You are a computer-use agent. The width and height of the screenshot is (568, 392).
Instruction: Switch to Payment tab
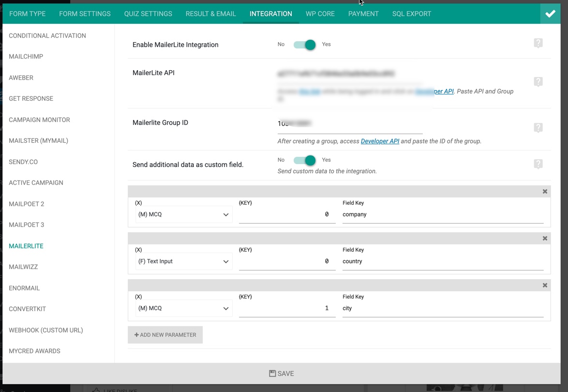pos(363,14)
